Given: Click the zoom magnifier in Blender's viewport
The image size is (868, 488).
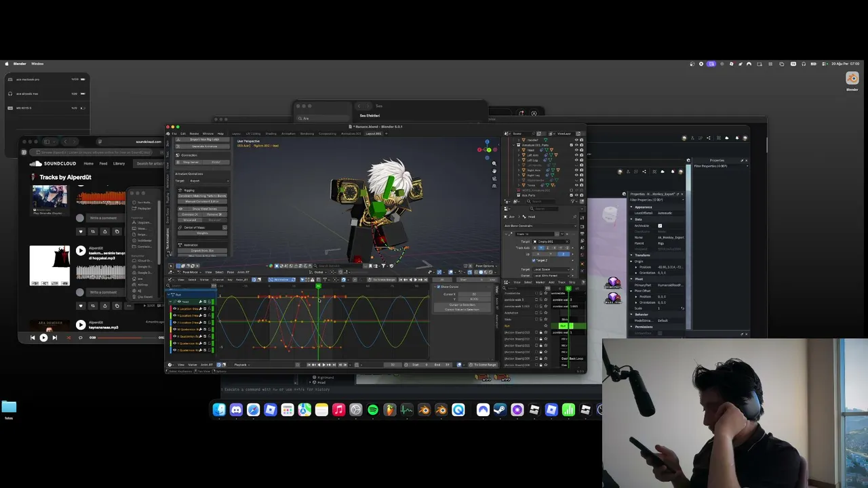Looking at the screenshot, I should coord(494,163).
